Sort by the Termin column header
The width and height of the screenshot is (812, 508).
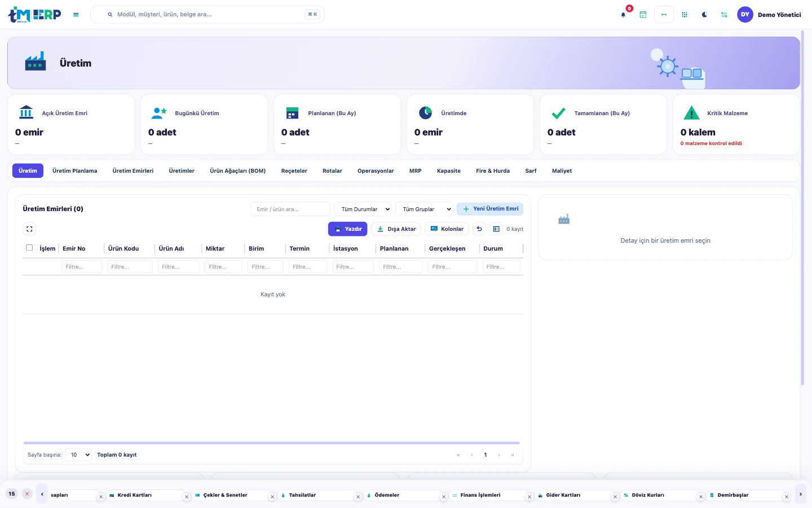pyautogui.click(x=299, y=249)
